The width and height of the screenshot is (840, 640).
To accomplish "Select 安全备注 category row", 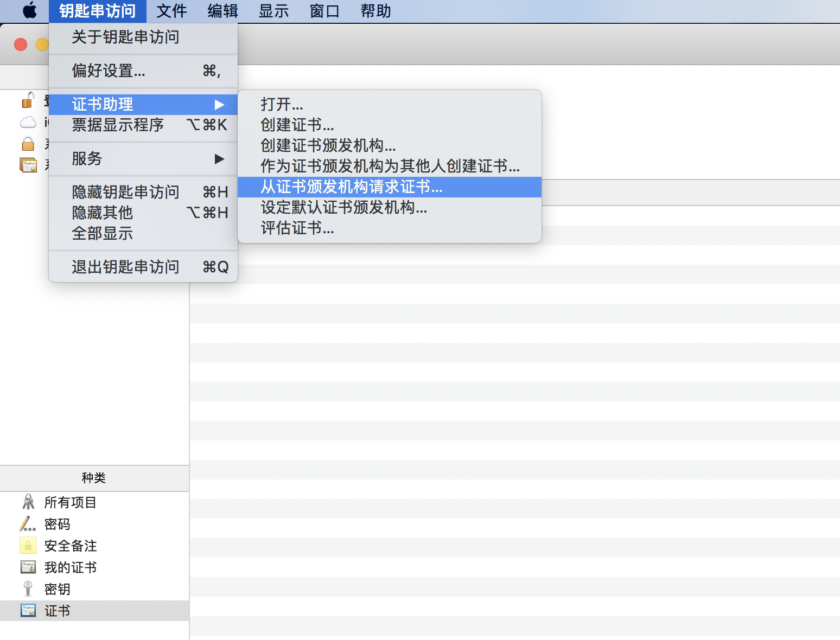I will [x=94, y=546].
